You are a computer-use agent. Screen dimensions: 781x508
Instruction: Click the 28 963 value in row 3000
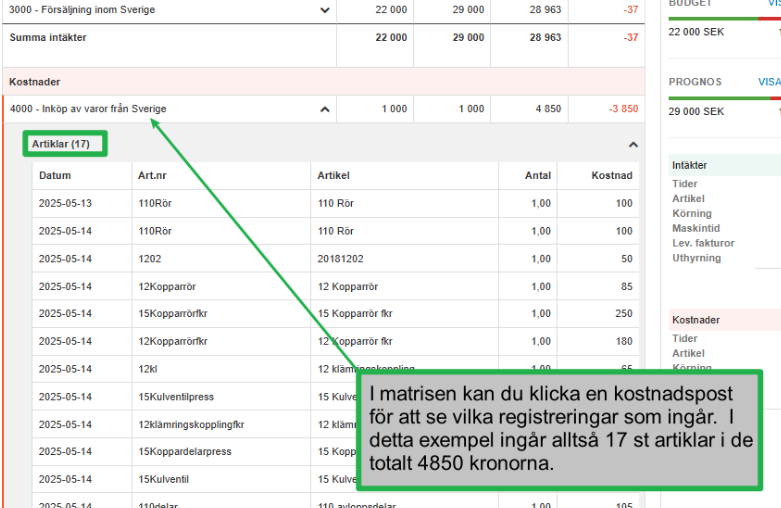tap(545, 9)
